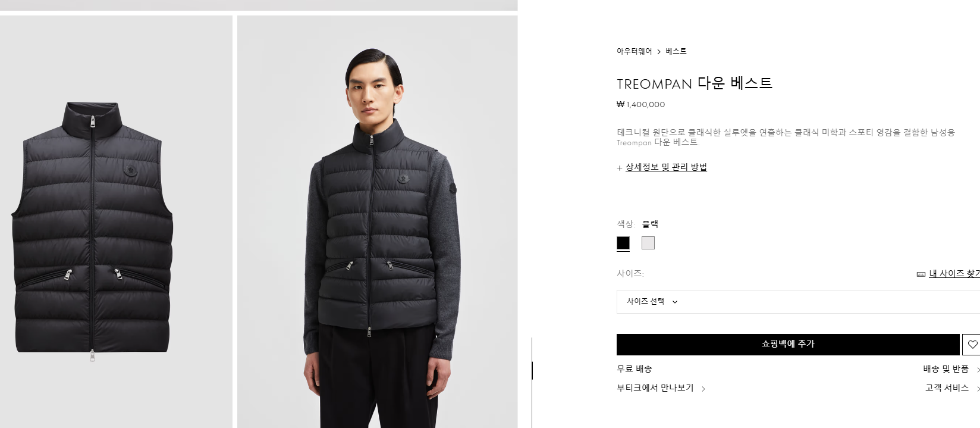Click the arrow icon after 고객 서비스
The image size is (980, 428).
(978, 389)
